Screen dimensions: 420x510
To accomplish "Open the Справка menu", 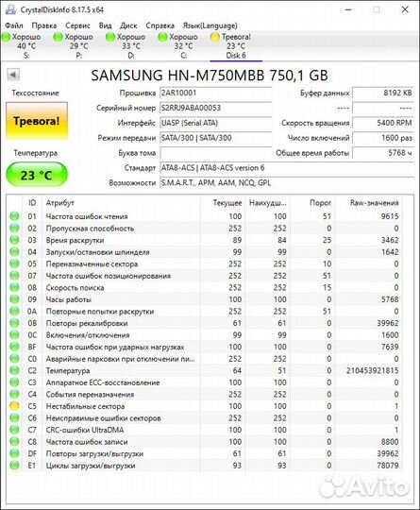I will (160, 25).
